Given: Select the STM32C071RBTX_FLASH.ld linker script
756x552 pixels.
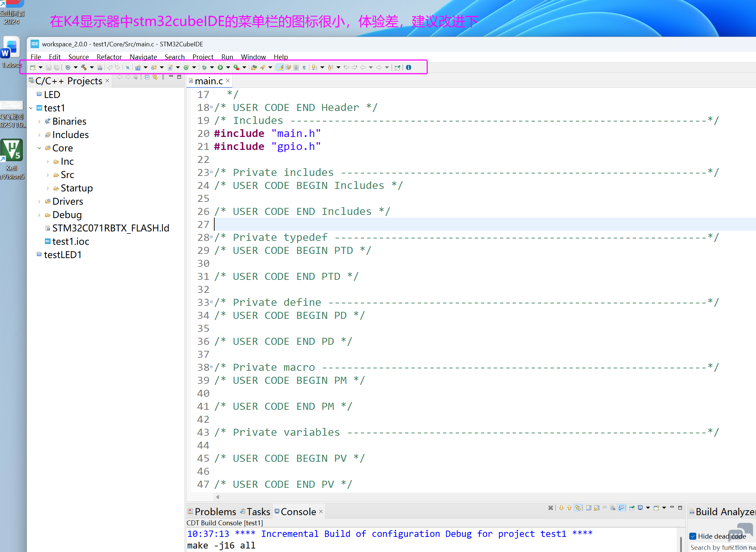Looking at the screenshot, I should (x=111, y=228).
